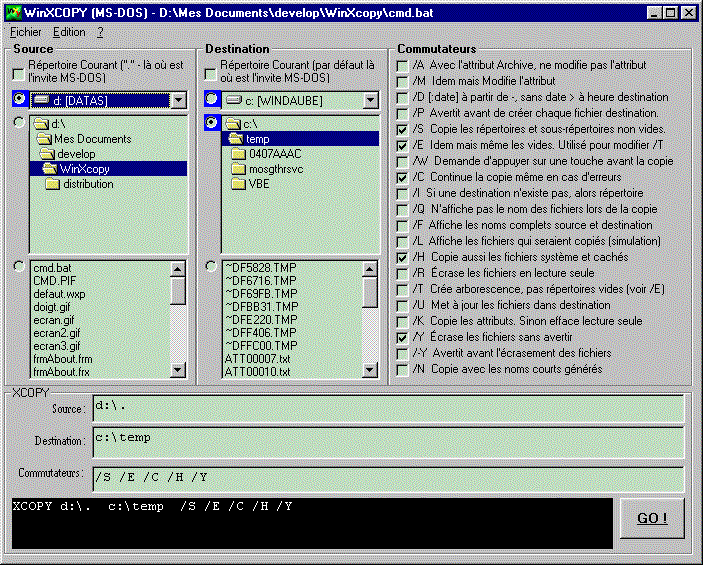Click the mosgthrsvc folder icon

point(239,169)
